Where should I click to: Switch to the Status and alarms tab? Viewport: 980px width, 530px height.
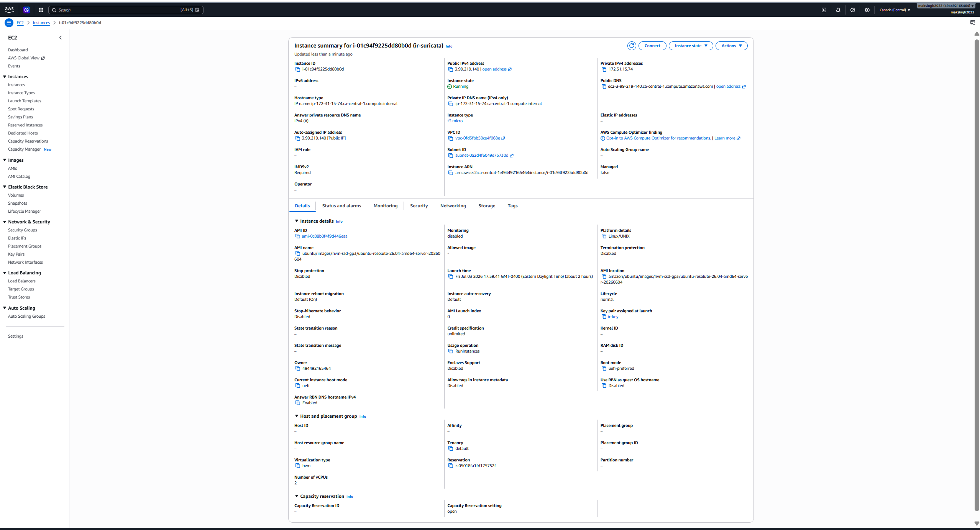(x=341, y=206)
